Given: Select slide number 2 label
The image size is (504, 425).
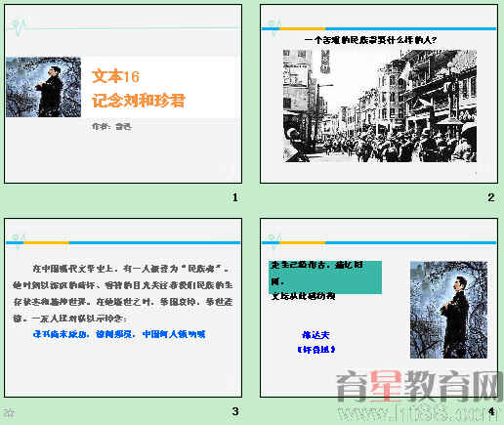Looking at the screenshot, I should click(x=491, y=197).
